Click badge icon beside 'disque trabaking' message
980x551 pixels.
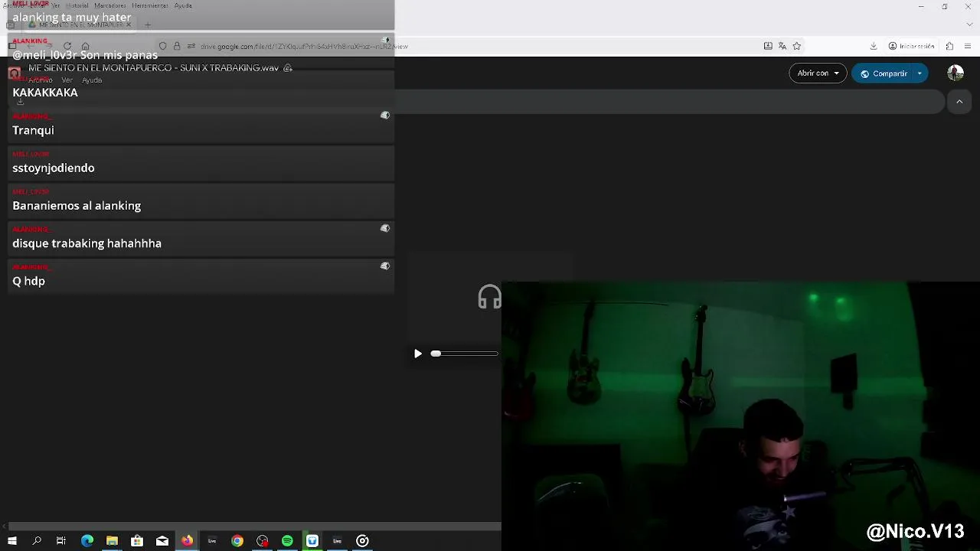385,229
